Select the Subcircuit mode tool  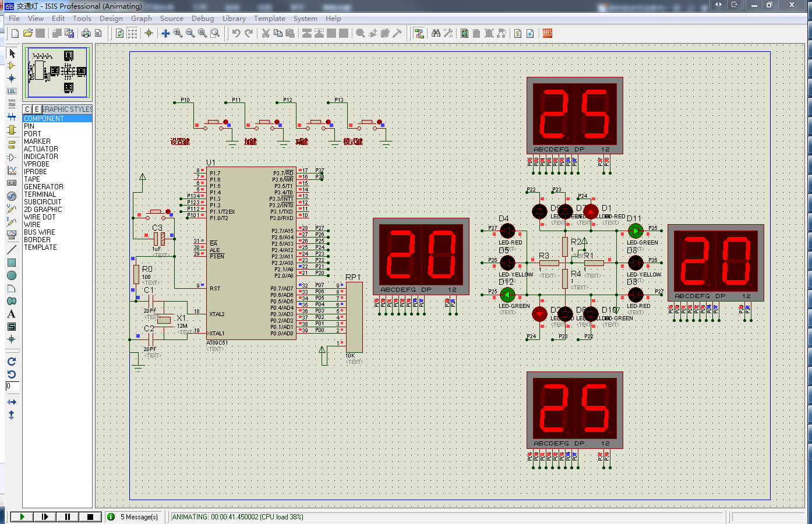tap(12, 130)
